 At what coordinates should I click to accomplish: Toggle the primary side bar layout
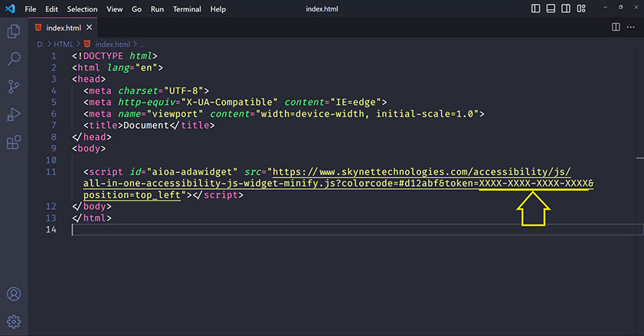[x=536, y=8]
